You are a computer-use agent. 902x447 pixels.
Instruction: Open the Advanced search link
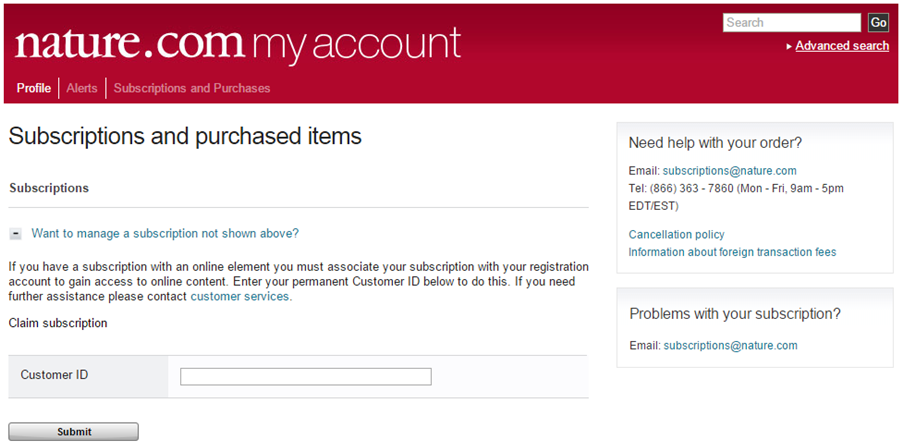[842, 46]
